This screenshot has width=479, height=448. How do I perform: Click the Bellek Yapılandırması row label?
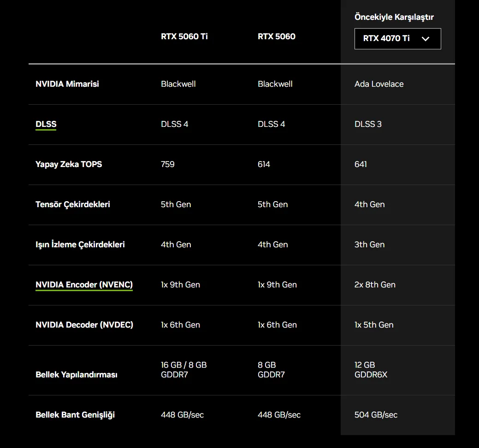(x=76, y=375)
